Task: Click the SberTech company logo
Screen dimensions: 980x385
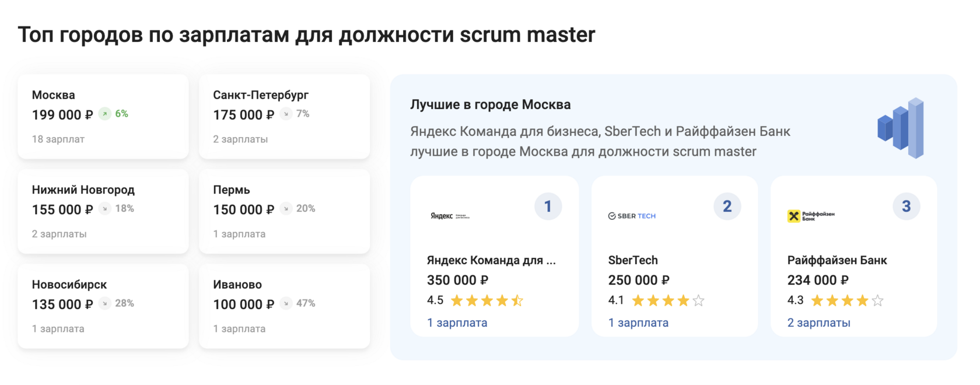Action: [x=632, y=216]
